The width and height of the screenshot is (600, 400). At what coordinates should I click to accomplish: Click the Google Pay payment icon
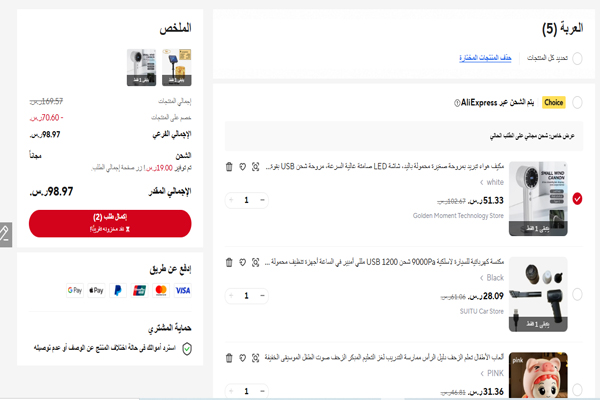pyautogui.click(x=75, y=291)
